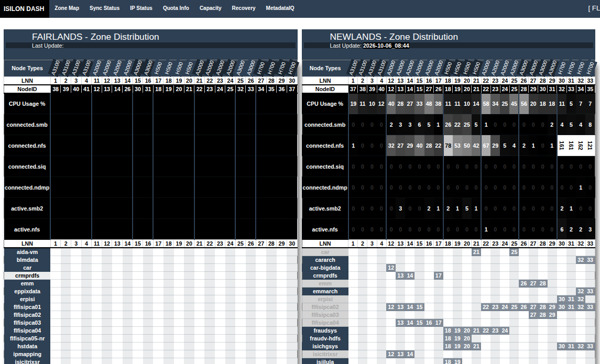Image resolution: width=600 pixels, height=364 pixels.
Task: Click NEWLANDS connected.nfs value 67
Action: (x=486, y=146)
